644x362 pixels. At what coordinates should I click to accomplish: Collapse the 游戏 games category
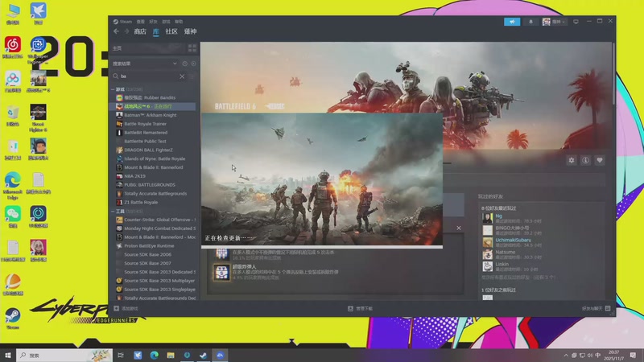coord(114,89)
